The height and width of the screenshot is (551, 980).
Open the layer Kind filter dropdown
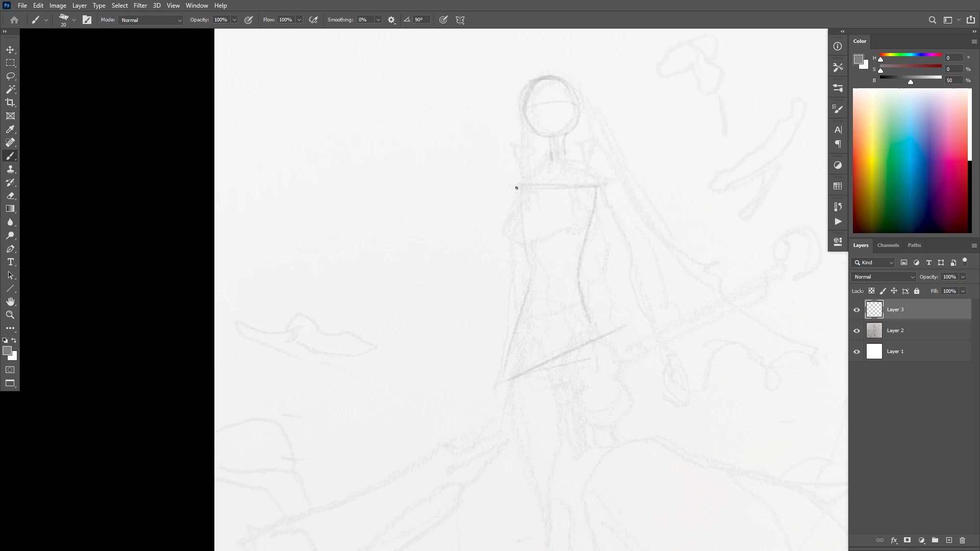click(x=873, y=262)
